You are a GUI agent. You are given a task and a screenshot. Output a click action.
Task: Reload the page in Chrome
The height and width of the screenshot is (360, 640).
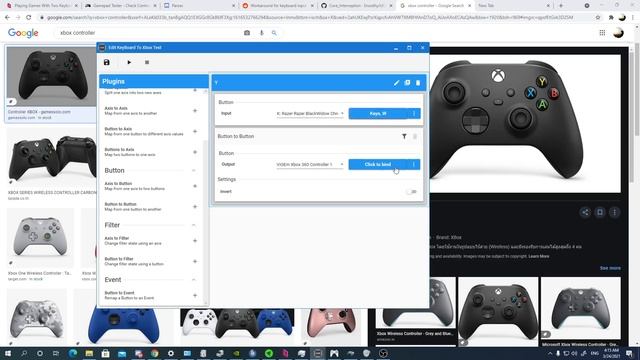[x=29, y=18]
